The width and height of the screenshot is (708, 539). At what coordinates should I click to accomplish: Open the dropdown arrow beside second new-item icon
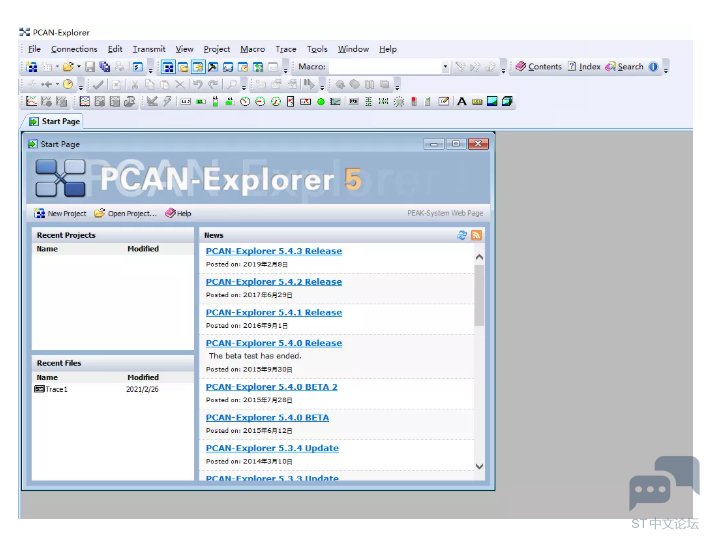[x=57, y=67]
